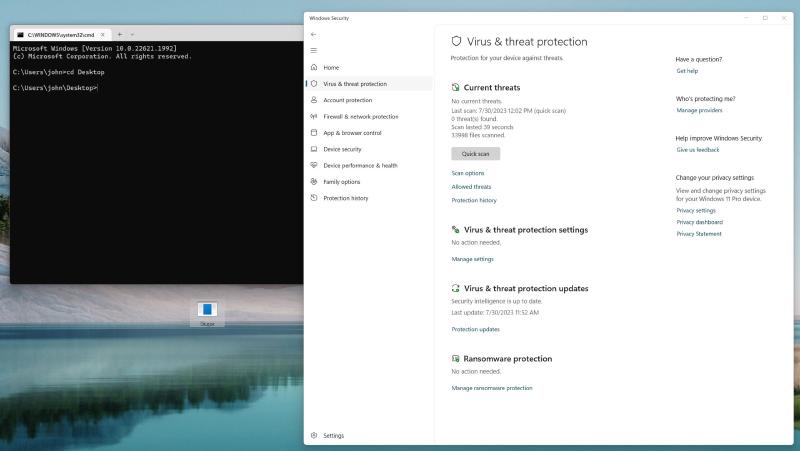Image resolution: width=800 pixels, height=451 pixels.
Task: Click the Current threats section icon
Action: (x=456, y=87)
